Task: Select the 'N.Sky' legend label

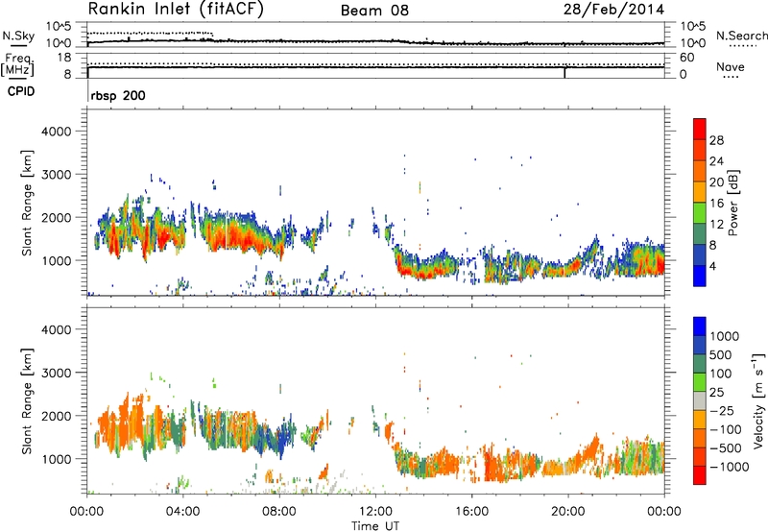Action: pos(18,36)
